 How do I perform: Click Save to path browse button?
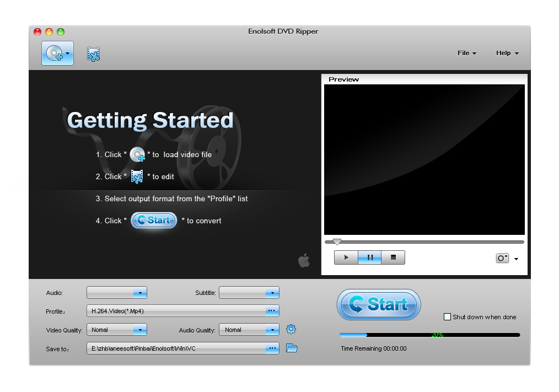pos(272,348)
